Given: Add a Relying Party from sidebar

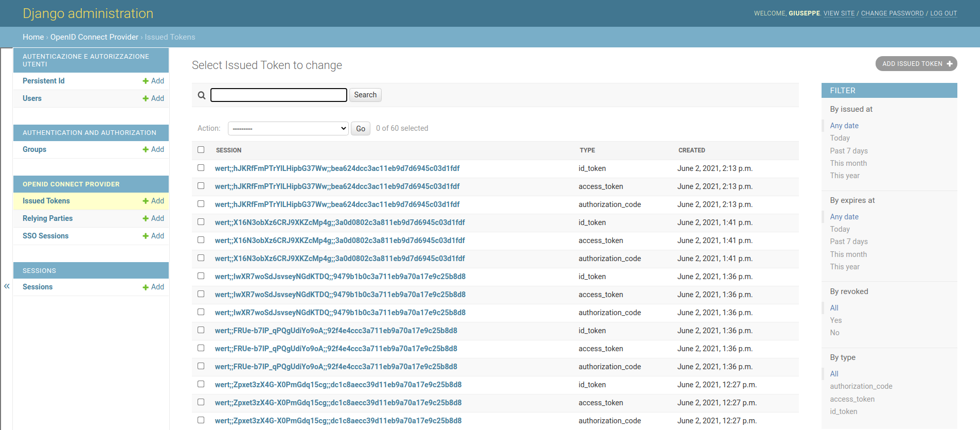Looking at the screenshot, I should coord(153,218).
